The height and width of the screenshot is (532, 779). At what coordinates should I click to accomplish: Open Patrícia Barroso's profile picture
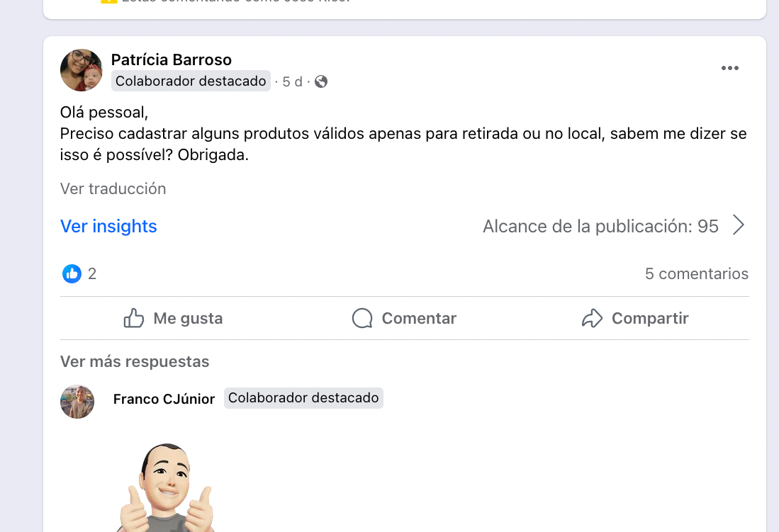point(82,70)
